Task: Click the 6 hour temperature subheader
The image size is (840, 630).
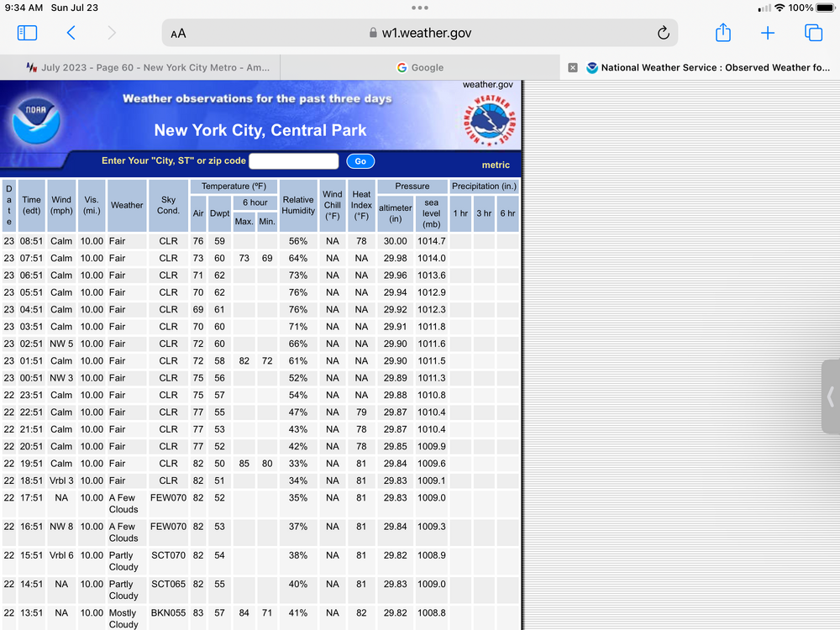Action: pyautogui.click(x=255, y=202)
